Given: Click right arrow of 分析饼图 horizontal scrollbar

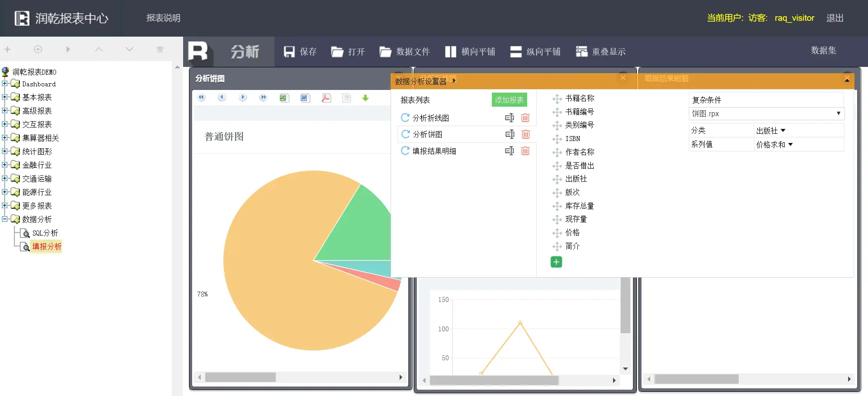Looking at the screenshot, I should pyautogui.click(x=401, y=377).
